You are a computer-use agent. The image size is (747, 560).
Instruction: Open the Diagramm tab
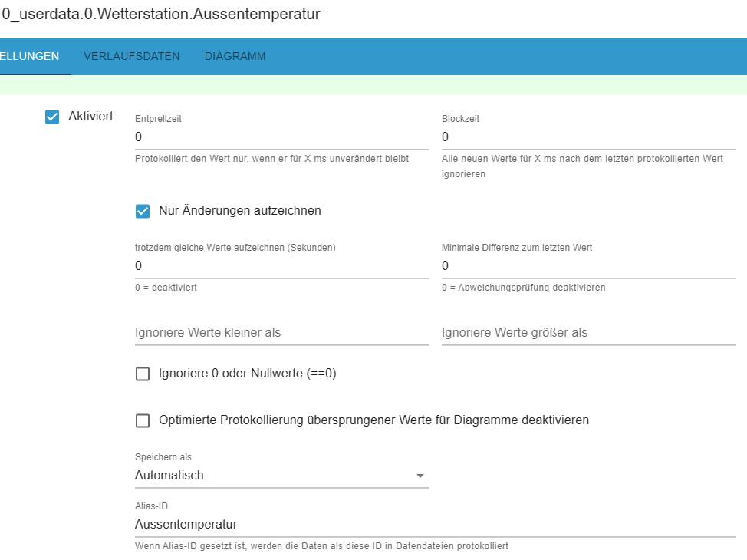(235, 56)
